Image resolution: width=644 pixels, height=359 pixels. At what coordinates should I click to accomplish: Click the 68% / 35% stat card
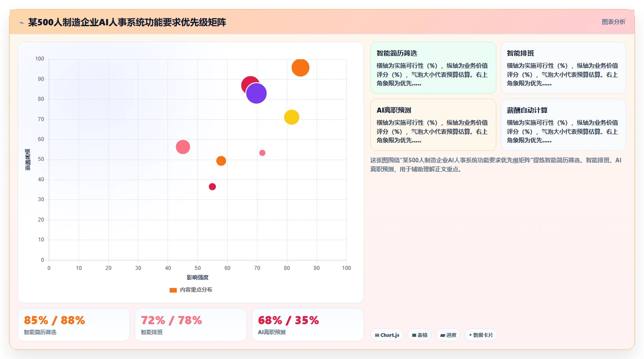click(308, 325)
